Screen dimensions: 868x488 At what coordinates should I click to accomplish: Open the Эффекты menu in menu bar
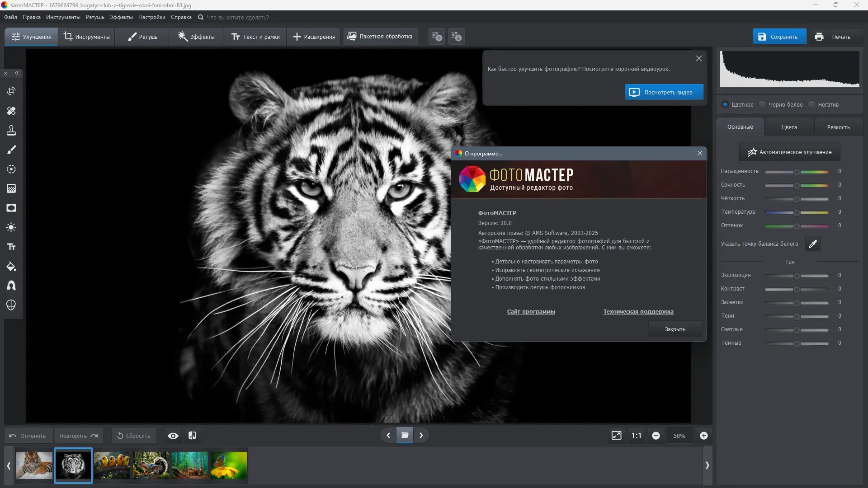(x=121, y=17)
